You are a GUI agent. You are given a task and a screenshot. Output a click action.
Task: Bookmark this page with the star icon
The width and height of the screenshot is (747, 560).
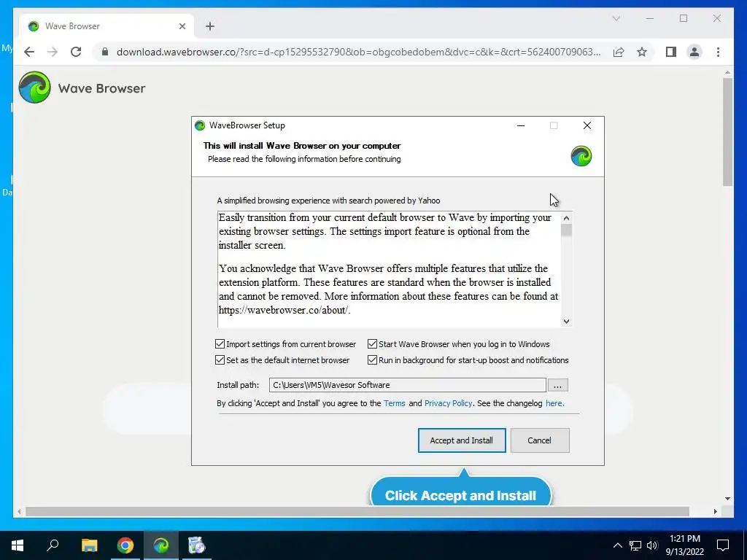coord(642,52)
